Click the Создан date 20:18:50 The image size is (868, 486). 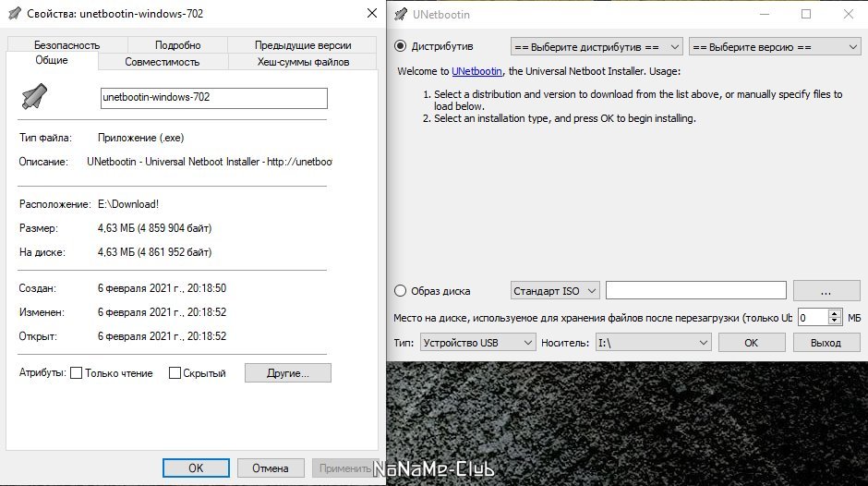[x=163, y=288]
